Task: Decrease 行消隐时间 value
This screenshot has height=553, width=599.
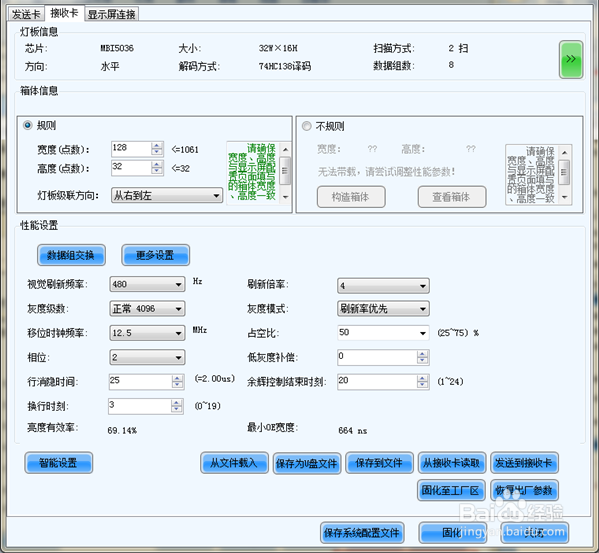Action: pyautogui.click(x=177, y=385)
